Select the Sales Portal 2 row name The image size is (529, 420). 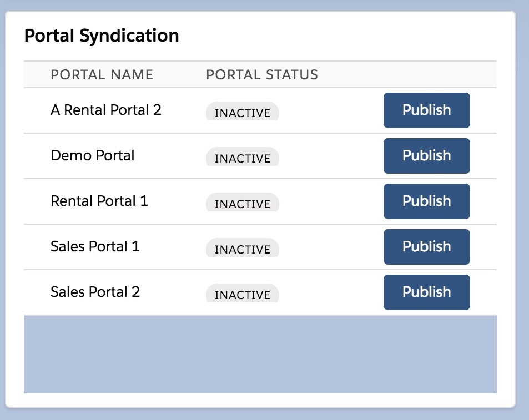[x=95, y=292]
